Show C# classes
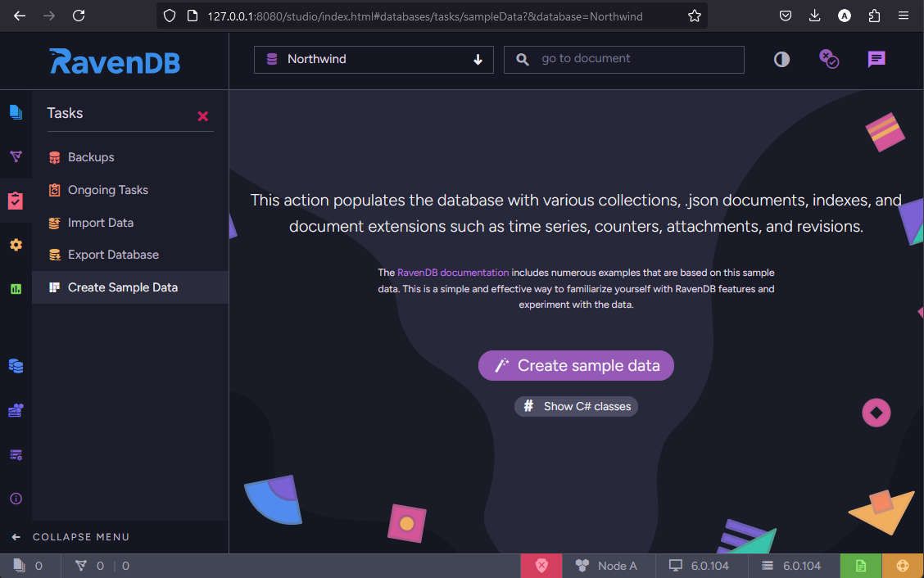 tap(577, 407)
